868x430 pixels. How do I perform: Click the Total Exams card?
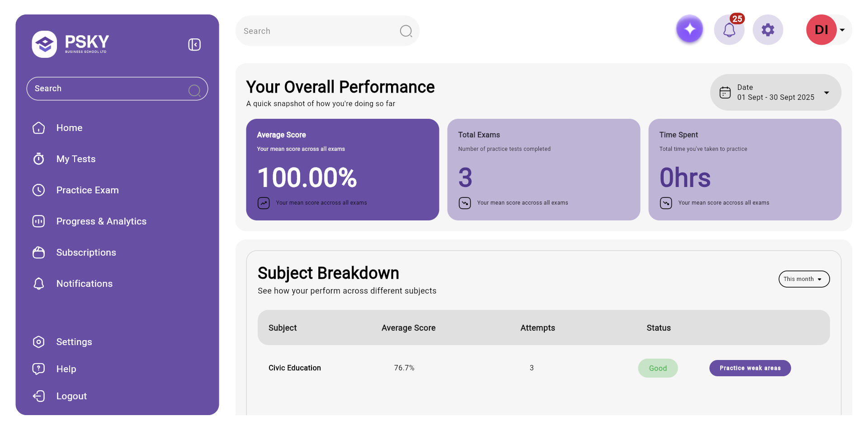[x=543, y=169]
